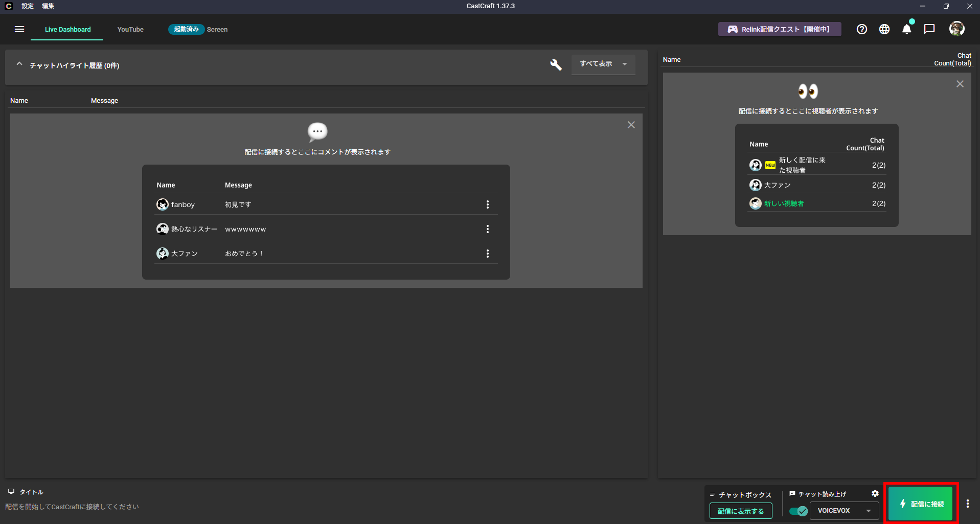Screen dimensions: 980x524
Task: Collapse the チャットハイライト履歴 section
Action: 19,64
